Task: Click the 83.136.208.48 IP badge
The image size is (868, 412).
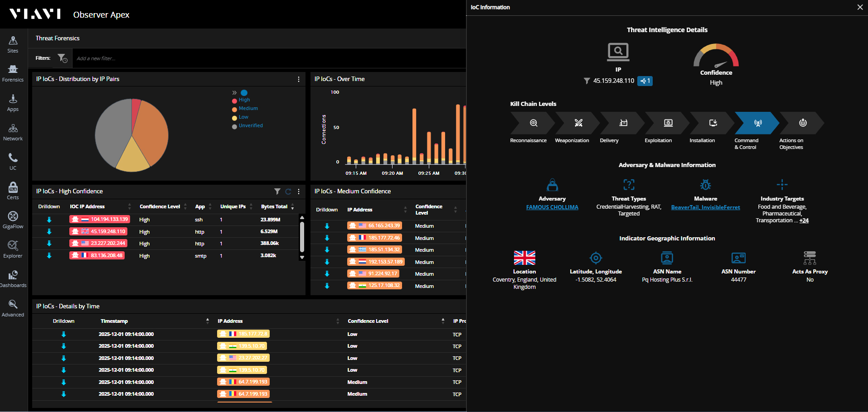Action: tap(97, 255)
